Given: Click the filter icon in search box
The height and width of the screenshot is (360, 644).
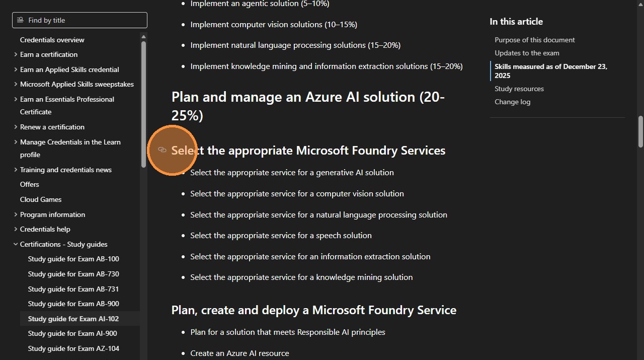Looking at the screenshot, I should tap(20, 20).
